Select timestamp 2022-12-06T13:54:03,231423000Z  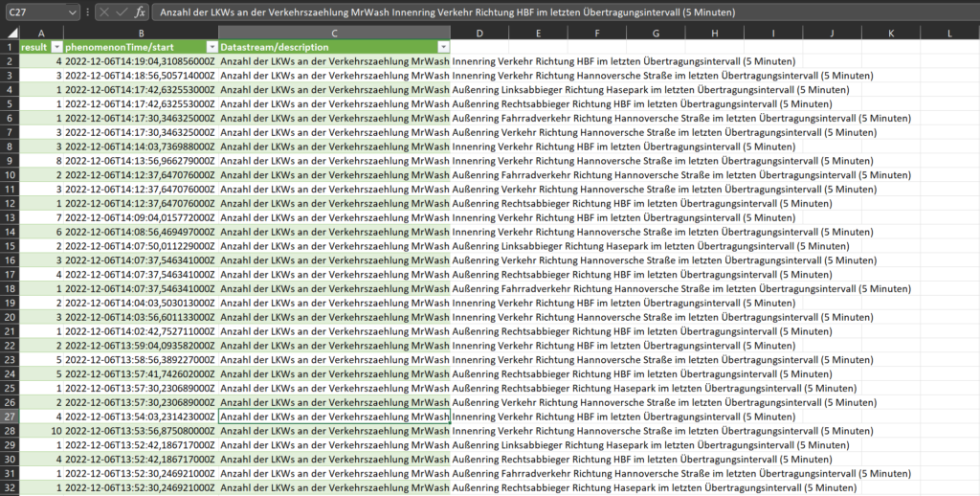pyautogui.click(x=142, y=417)
